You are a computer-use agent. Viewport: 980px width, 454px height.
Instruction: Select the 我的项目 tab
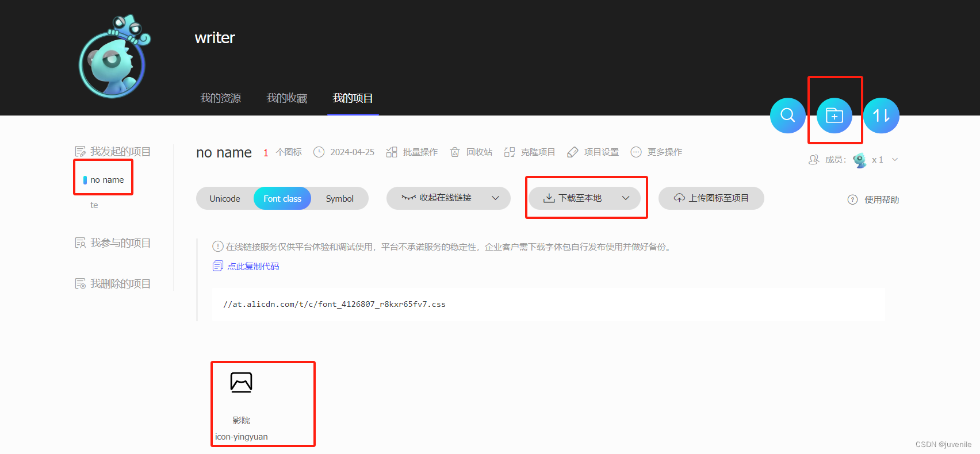[353, 98]
